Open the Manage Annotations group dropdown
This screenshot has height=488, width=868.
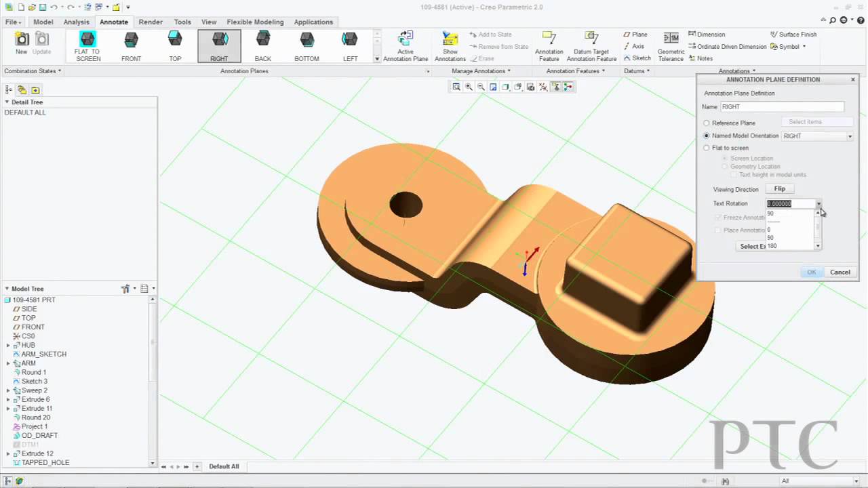481,71
